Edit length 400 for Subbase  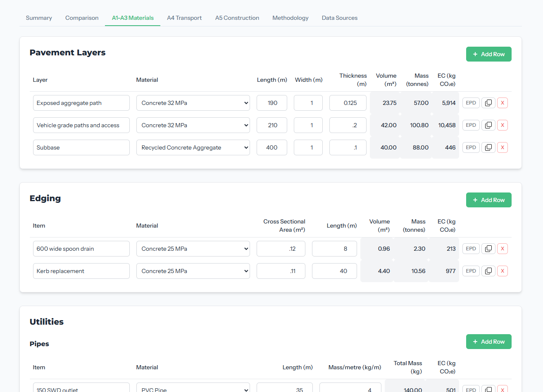click(x=272, y=147)
